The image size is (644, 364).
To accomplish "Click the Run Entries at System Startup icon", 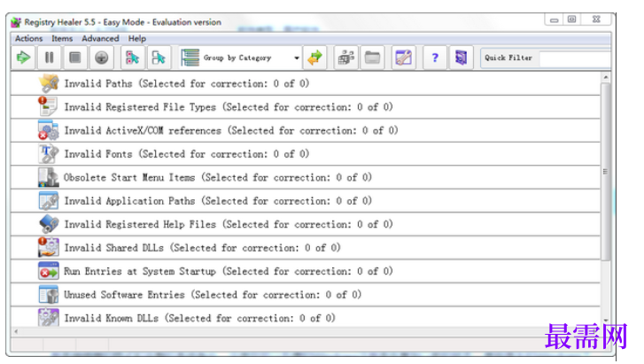I will [48, 271].
